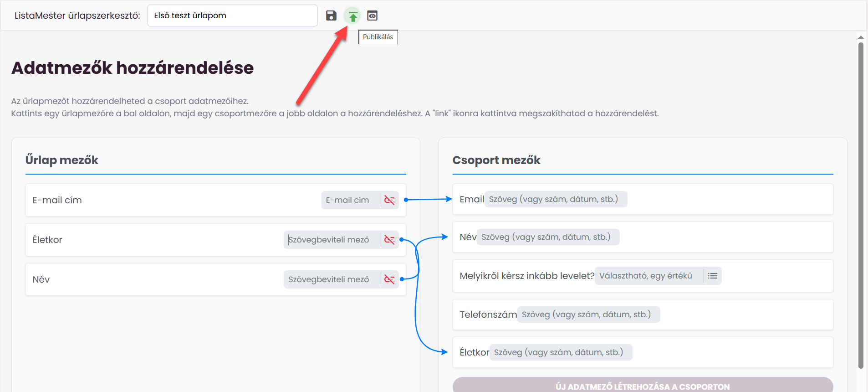Click the Csoport mezők heading
This screenshot has height=392, width=868.
496,160
